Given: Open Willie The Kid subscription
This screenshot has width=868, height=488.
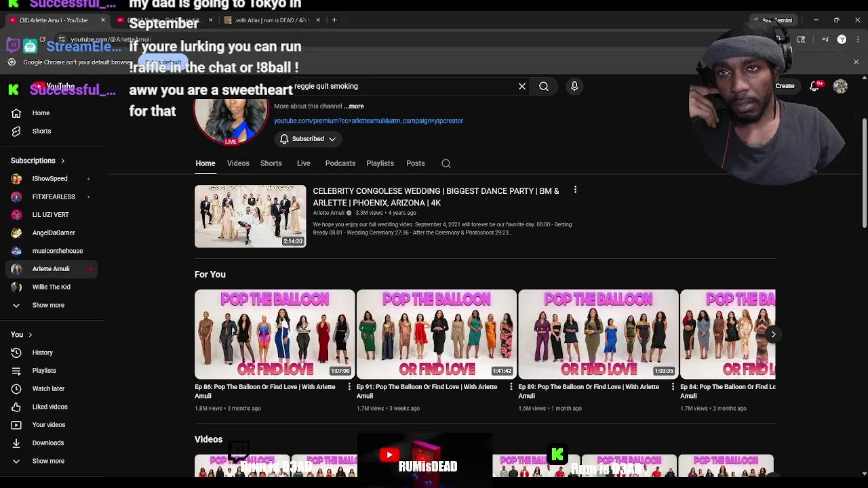Looking at the screenshot, I should (51, 287).
